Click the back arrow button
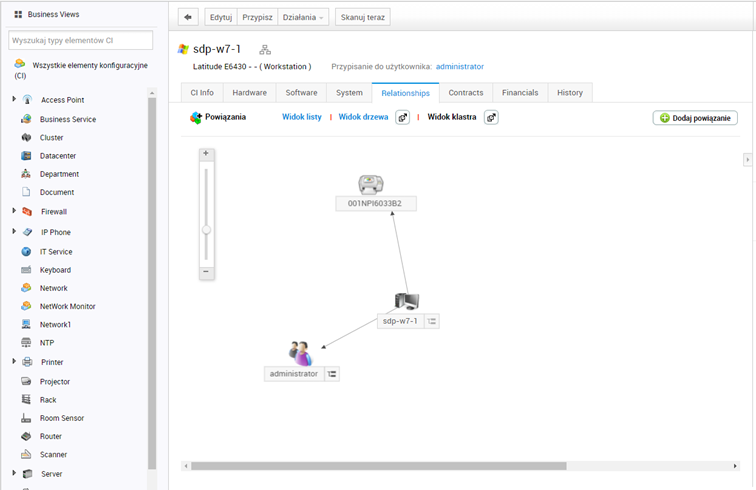 tap(188, 17)
